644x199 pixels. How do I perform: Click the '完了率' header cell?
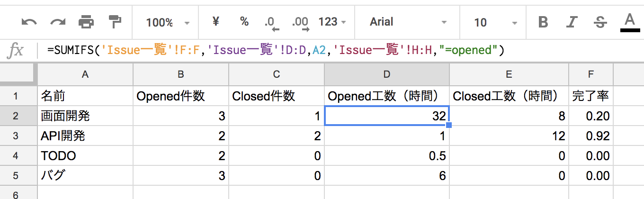click(x=591, y=96)
